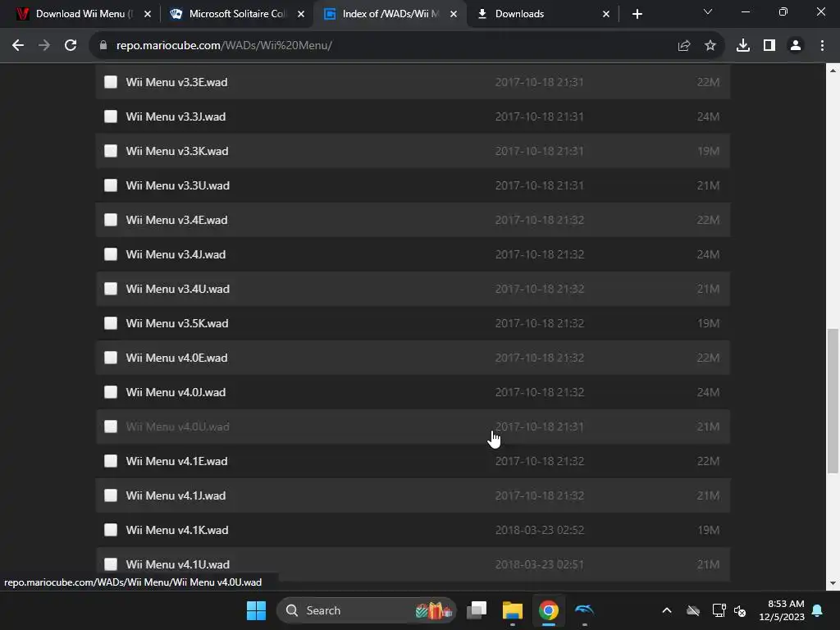
Task: Switch to the Downloads tab
Action: coord(541,14)
